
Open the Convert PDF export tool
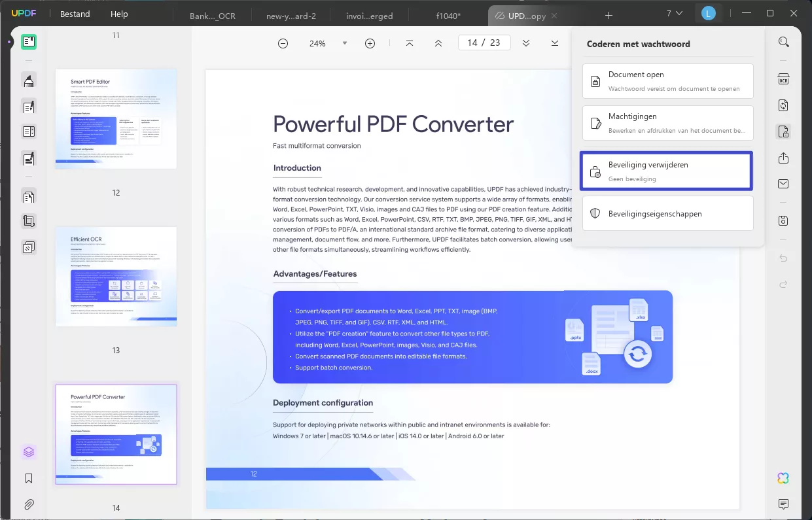(783, 105)
